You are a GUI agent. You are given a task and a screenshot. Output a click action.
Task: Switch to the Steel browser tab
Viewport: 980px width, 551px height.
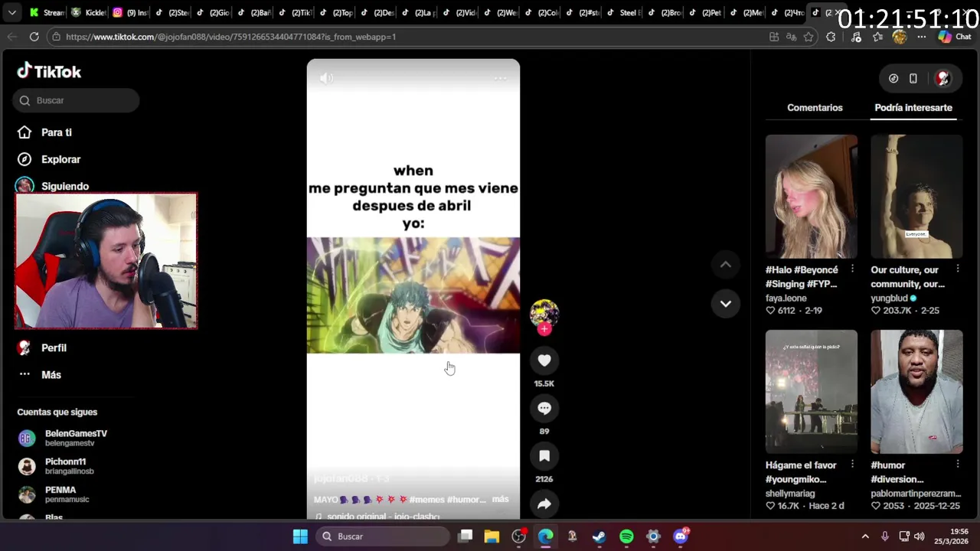[626, 12]
